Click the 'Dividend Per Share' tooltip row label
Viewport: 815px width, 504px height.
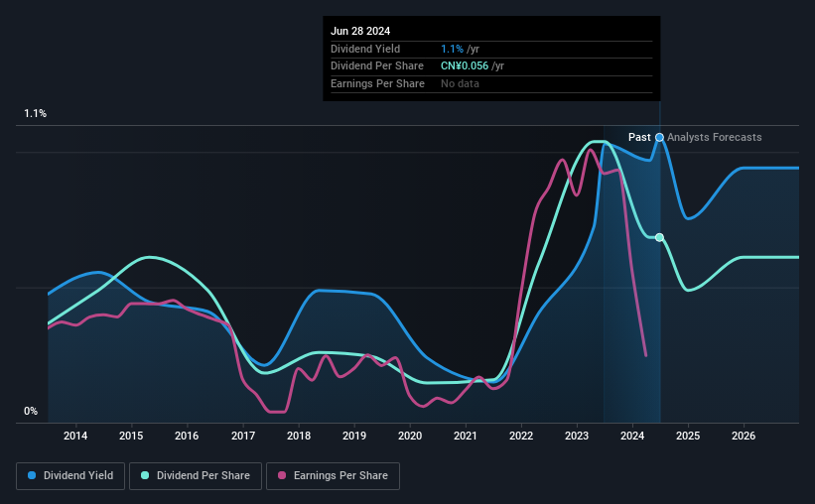377,66
